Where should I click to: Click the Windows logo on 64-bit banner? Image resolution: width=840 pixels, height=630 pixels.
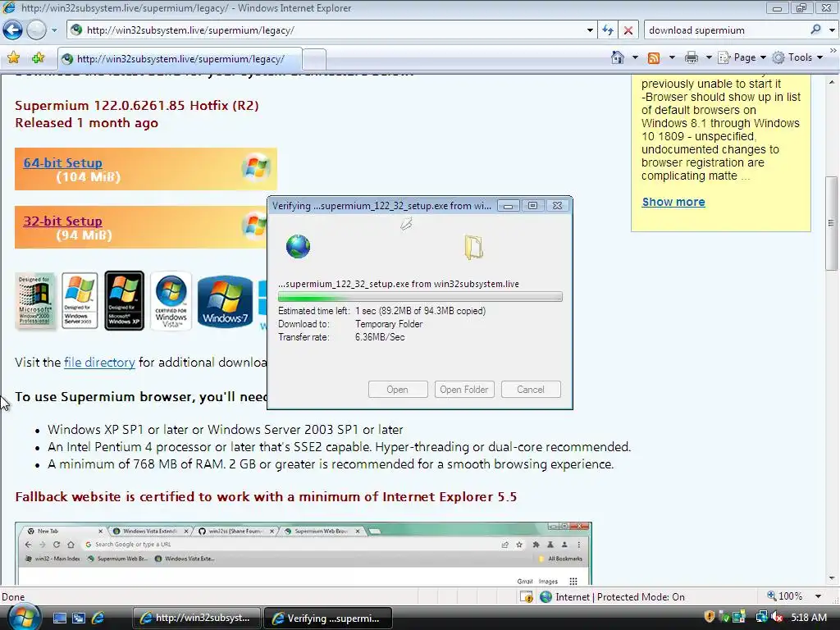(x=256, y=167)
